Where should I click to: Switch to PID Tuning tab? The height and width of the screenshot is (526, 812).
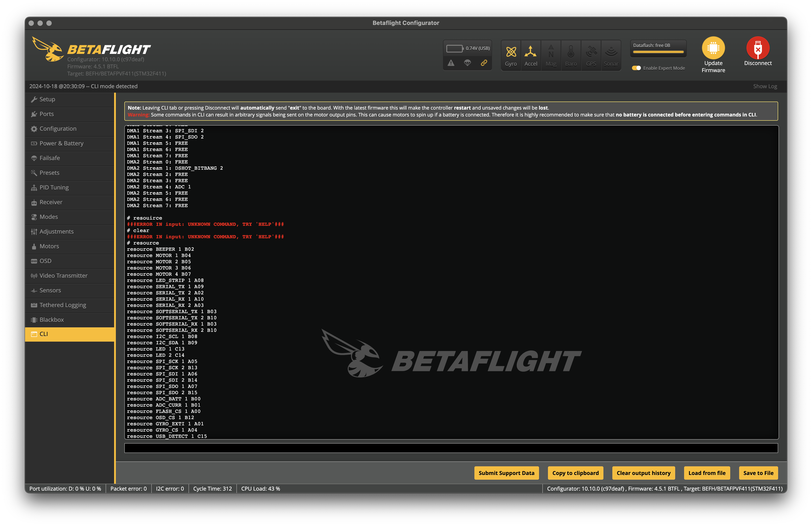70,188
